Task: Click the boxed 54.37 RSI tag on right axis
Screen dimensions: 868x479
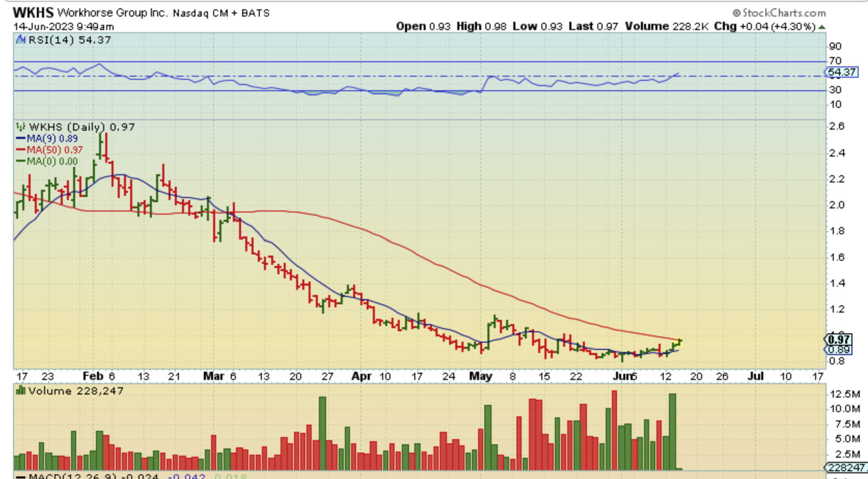Action: [841, 72]
